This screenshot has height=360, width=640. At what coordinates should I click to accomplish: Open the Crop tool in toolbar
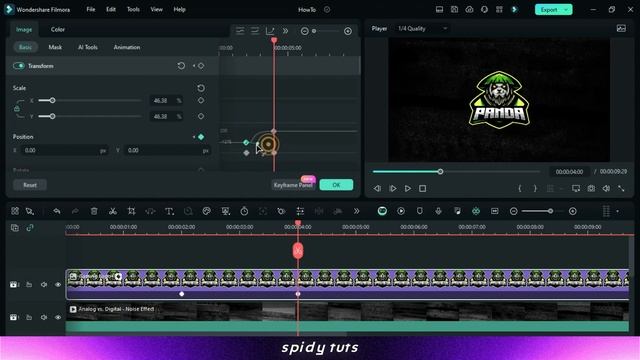(x=131, y=211)
